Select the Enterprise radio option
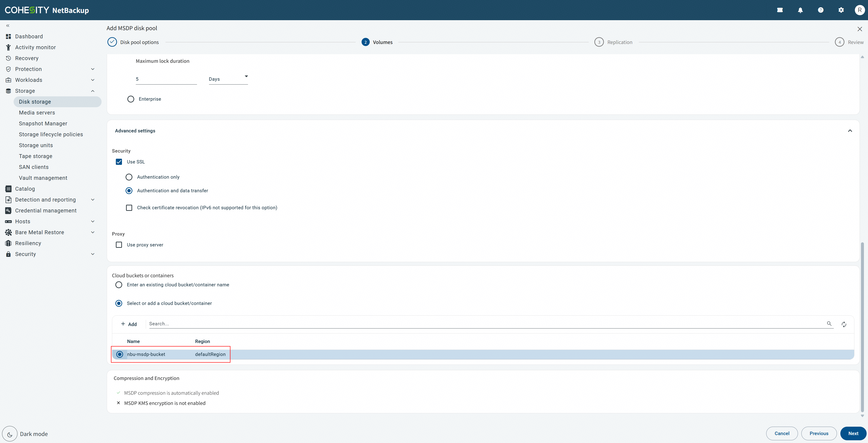 [x=131, y=99]
